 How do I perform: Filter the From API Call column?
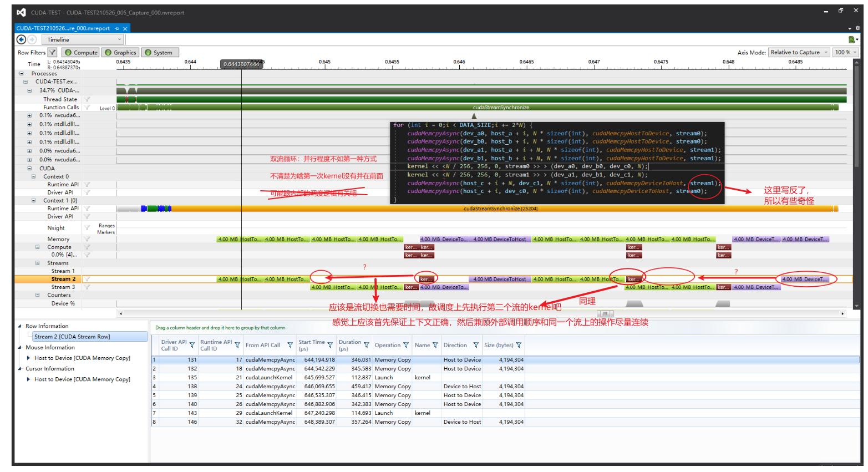[x=290, y=345]
